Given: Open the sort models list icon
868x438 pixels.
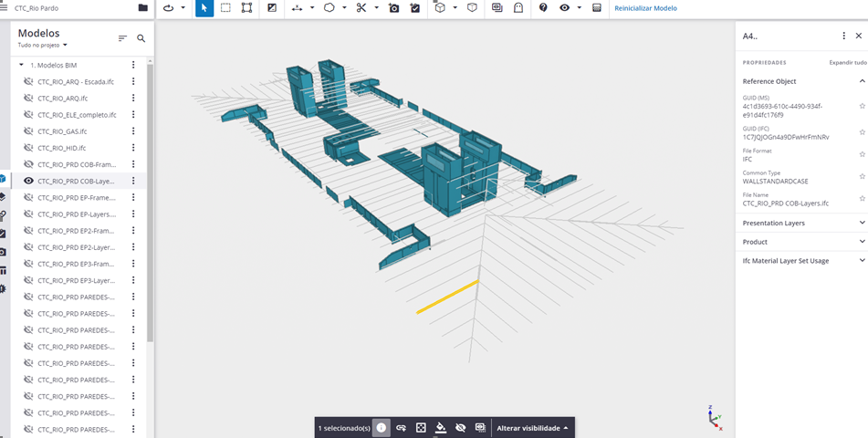Looking at the screenshot, I should point(122,38).
